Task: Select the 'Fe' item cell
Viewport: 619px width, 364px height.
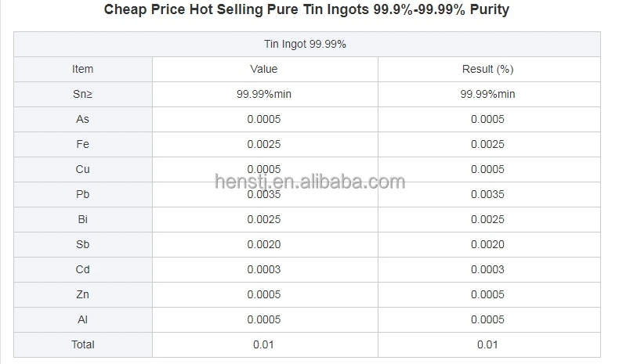Action: pos(82,144)
